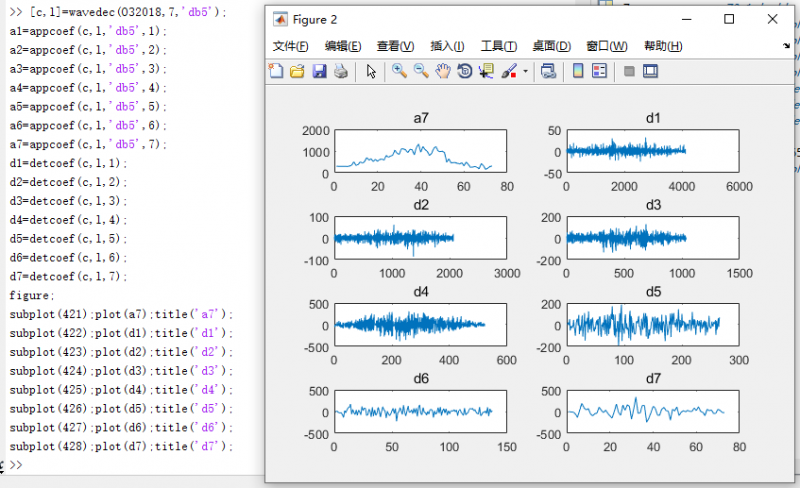The width and height of the screenshot is (800, 488).
Task: Open the 文件(F) menu
Action: coord(290,46)
